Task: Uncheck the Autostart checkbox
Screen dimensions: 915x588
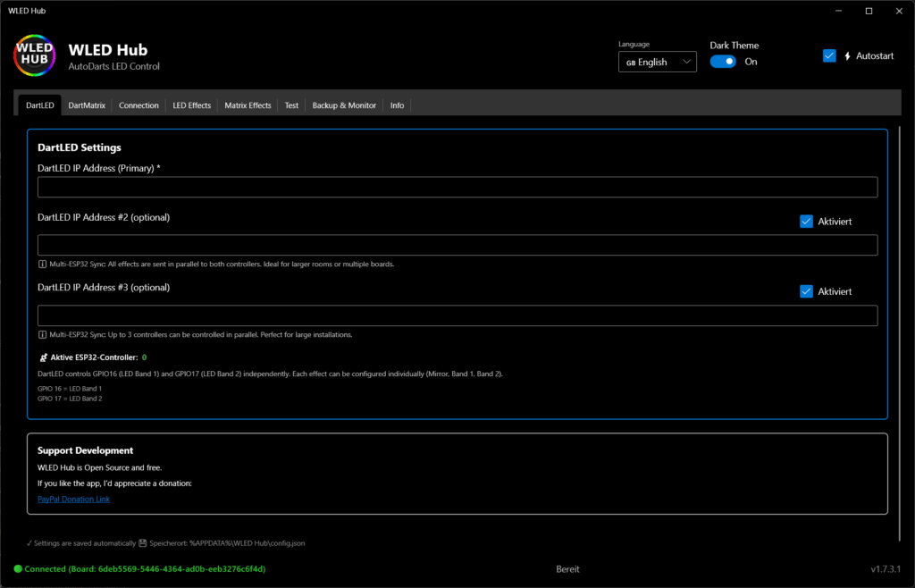Action: click(829, 55)
